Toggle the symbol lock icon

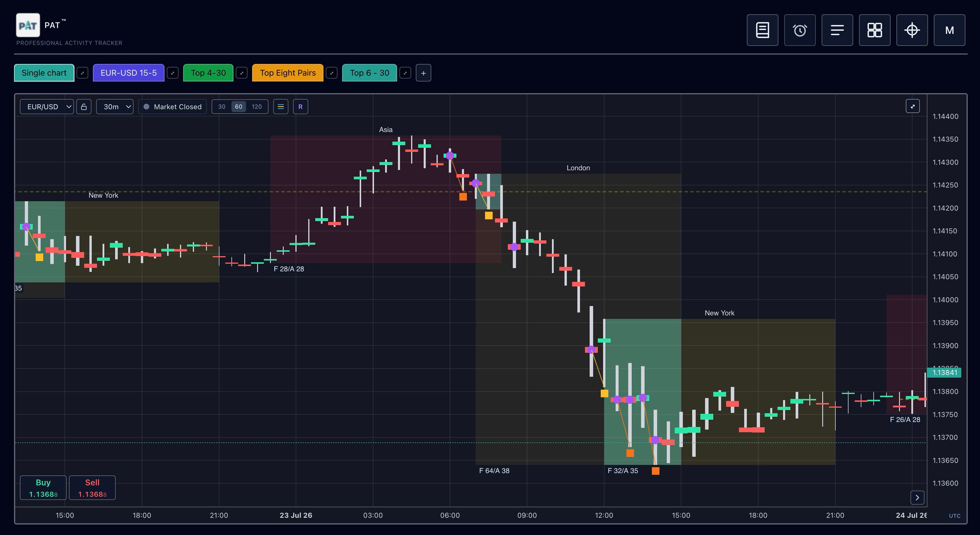84,107
